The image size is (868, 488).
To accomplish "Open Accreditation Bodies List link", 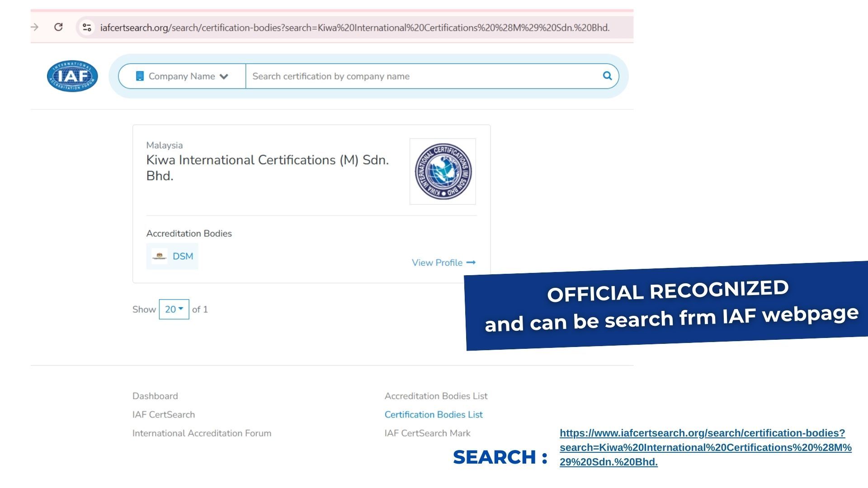I will click(436, 396).
